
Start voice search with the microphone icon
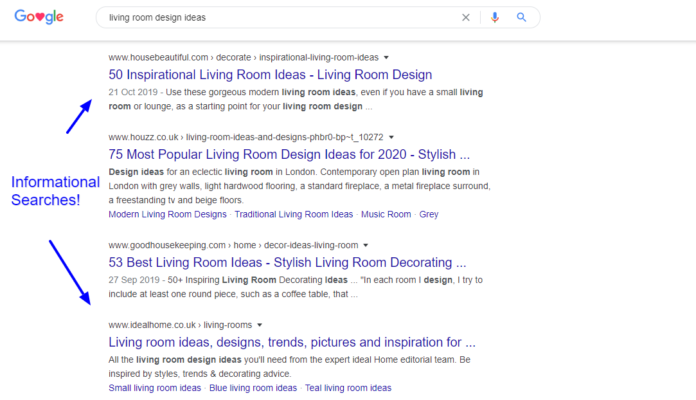point(494,17)
